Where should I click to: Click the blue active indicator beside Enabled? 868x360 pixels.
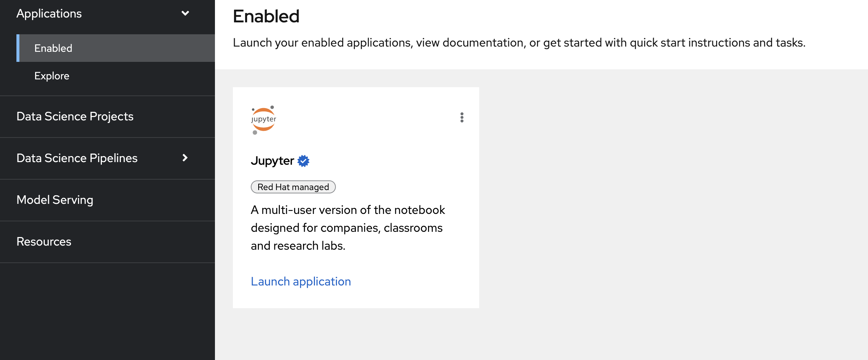[x=18, y=48]
